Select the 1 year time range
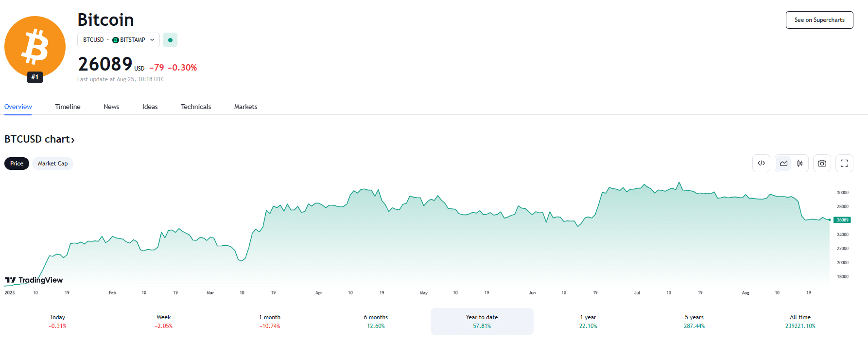 click(x=588, y=321)
